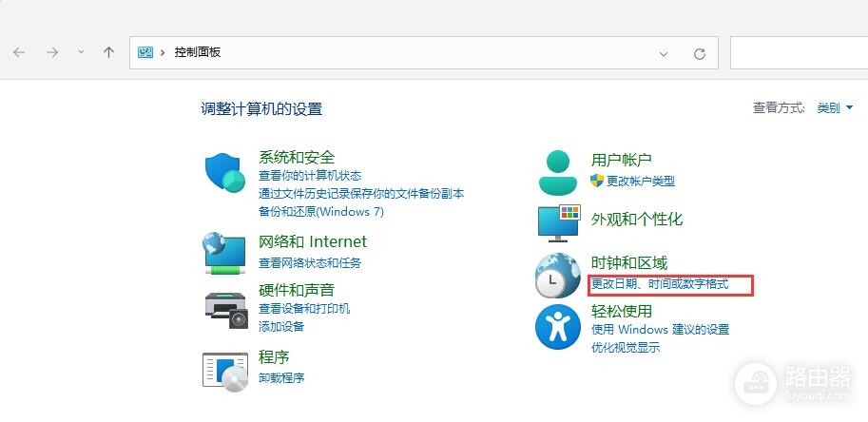Open 查看设备和打印机 link
The image size is (868, 422).
pos(304,309)
